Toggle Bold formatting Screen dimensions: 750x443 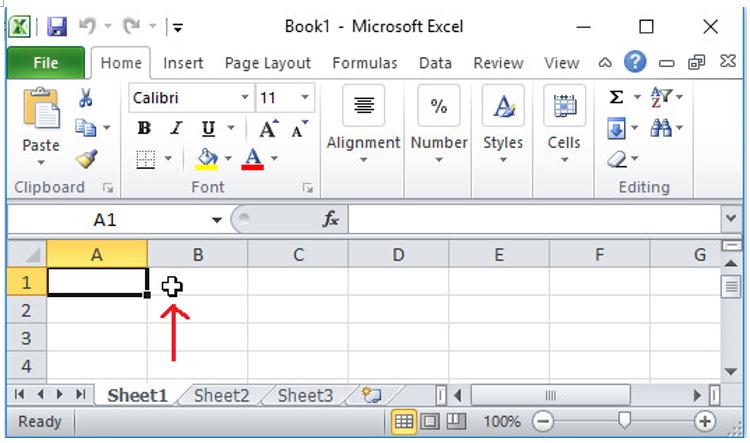point(144,129)
